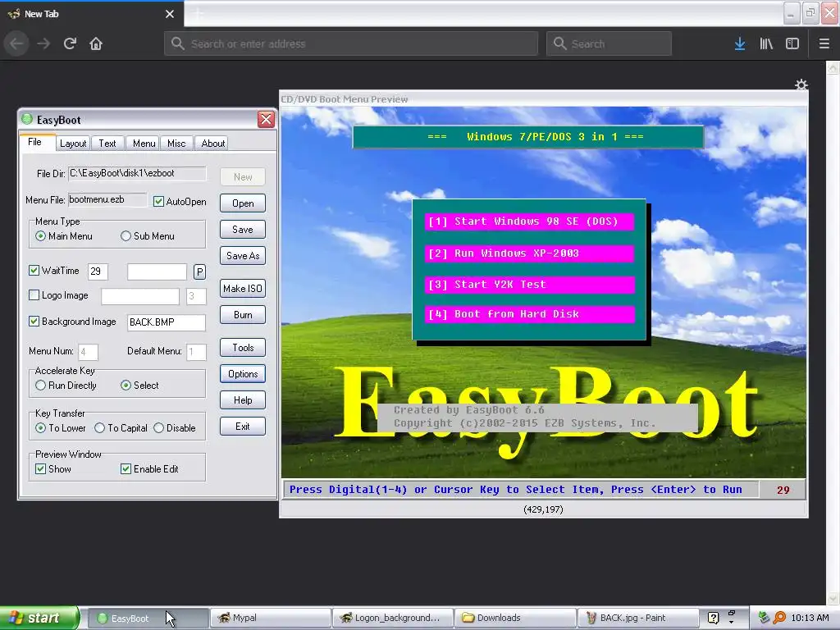The image size is (840, 630).
Task: Enable the Logo Image checkbox
Action: click(34, 295)
